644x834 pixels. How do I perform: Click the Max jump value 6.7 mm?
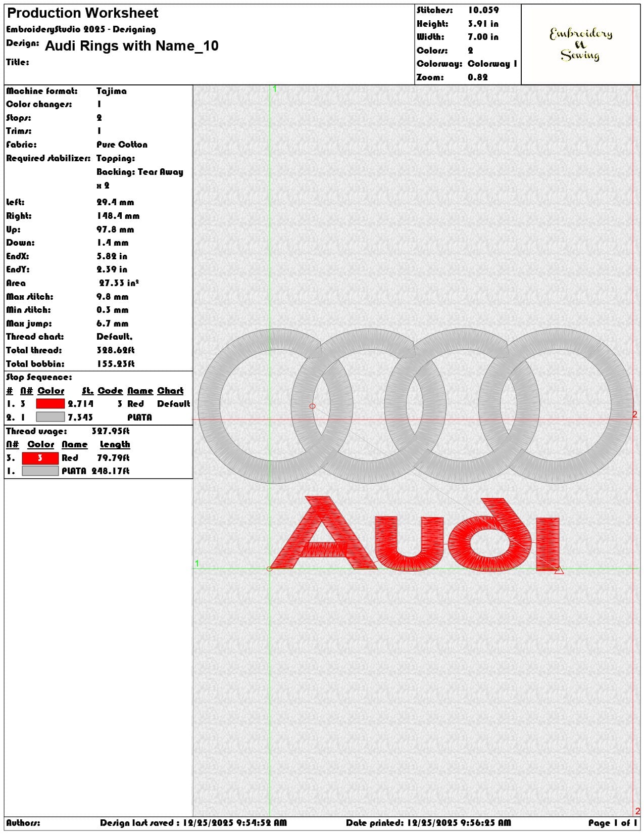tap(112, 323)
